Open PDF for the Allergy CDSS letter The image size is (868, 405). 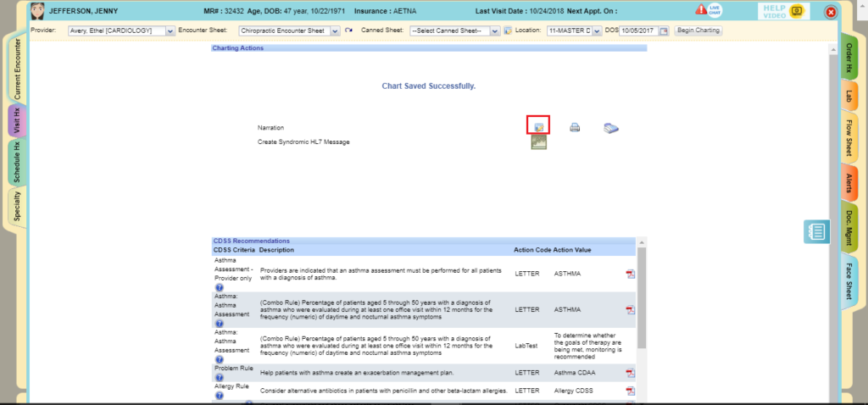point(630,391)
